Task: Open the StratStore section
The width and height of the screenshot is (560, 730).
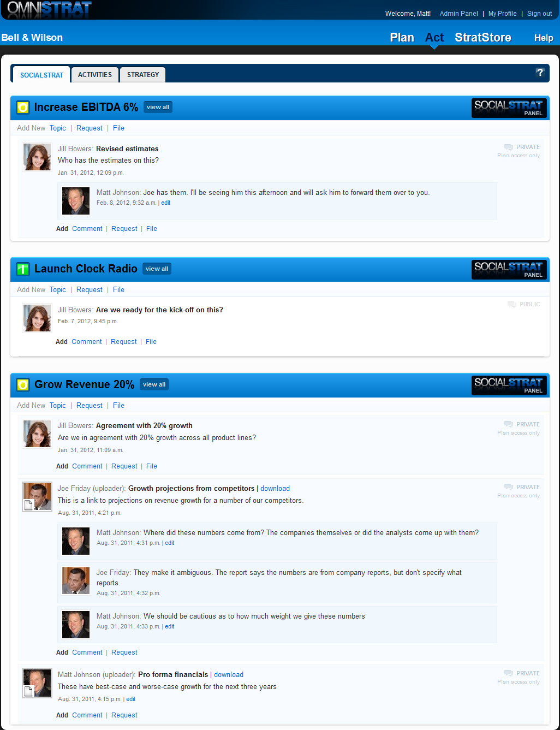Action: pos(483,37)
